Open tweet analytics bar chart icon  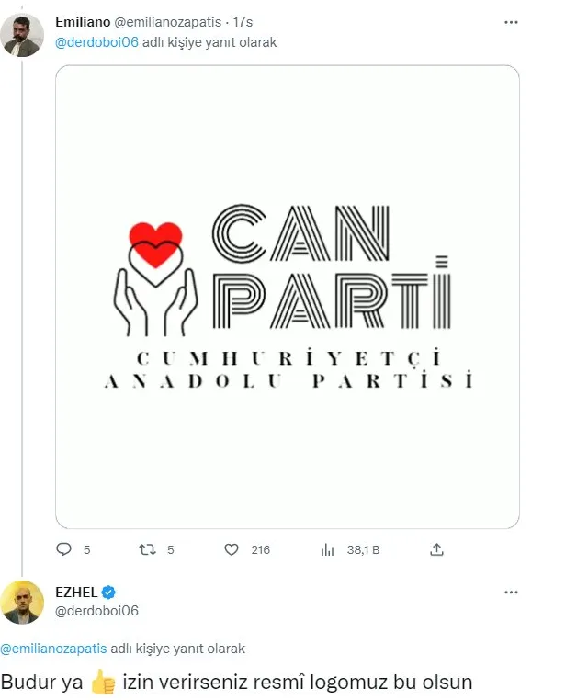[x=327, y=549]
